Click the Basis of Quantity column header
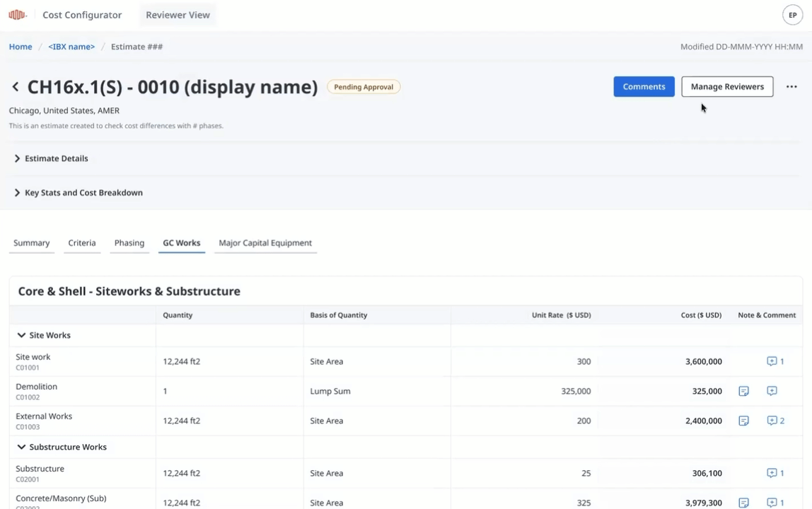 [339, 315]
